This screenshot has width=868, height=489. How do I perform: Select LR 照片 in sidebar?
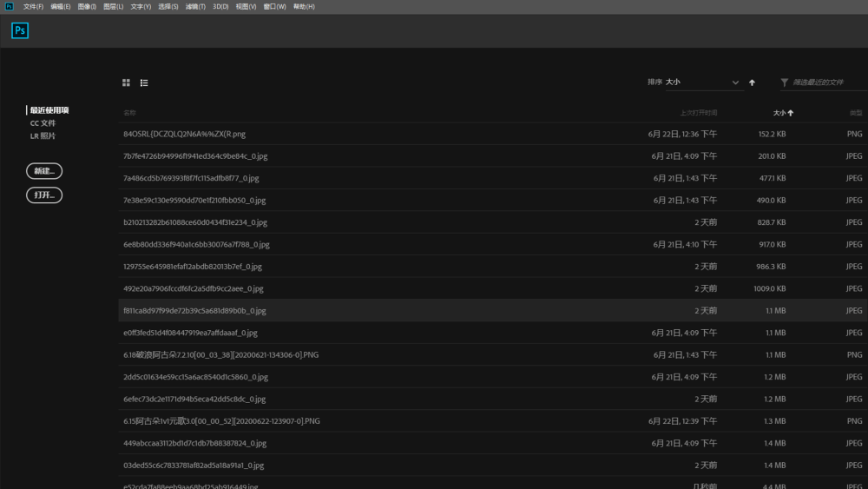pyautogui.click(x=43, y=135)
